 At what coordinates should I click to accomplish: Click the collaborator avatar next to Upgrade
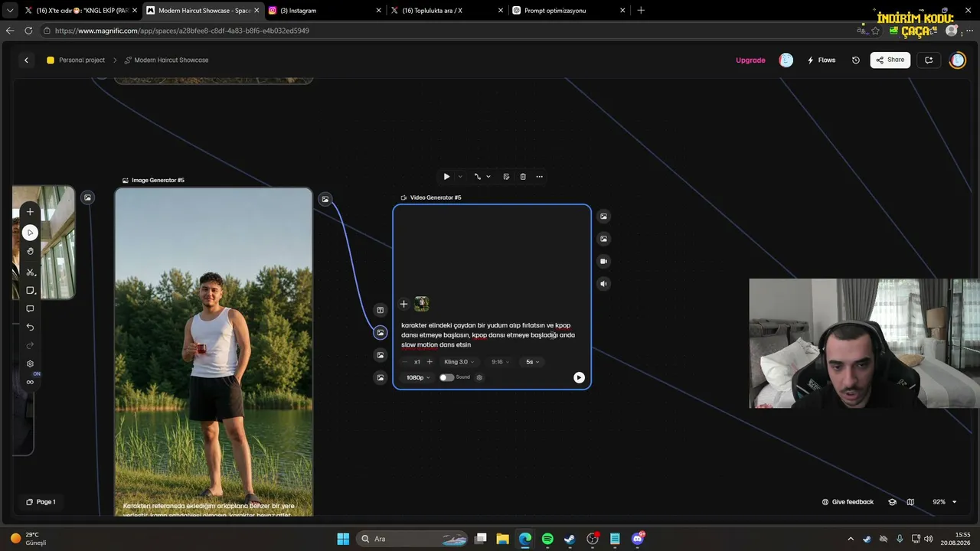pyautogui.click(x=786, y=60)
